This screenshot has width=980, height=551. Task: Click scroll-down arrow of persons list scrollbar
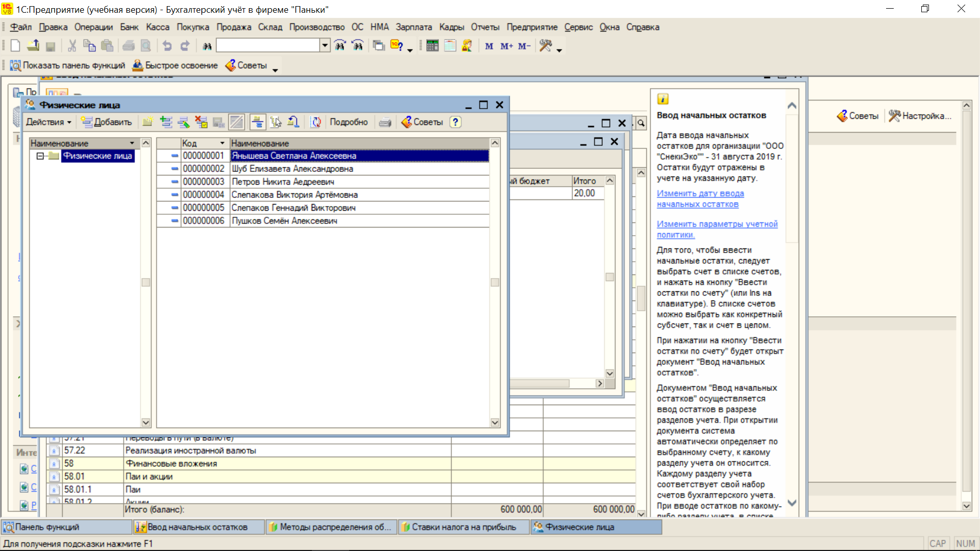[495, 422]
